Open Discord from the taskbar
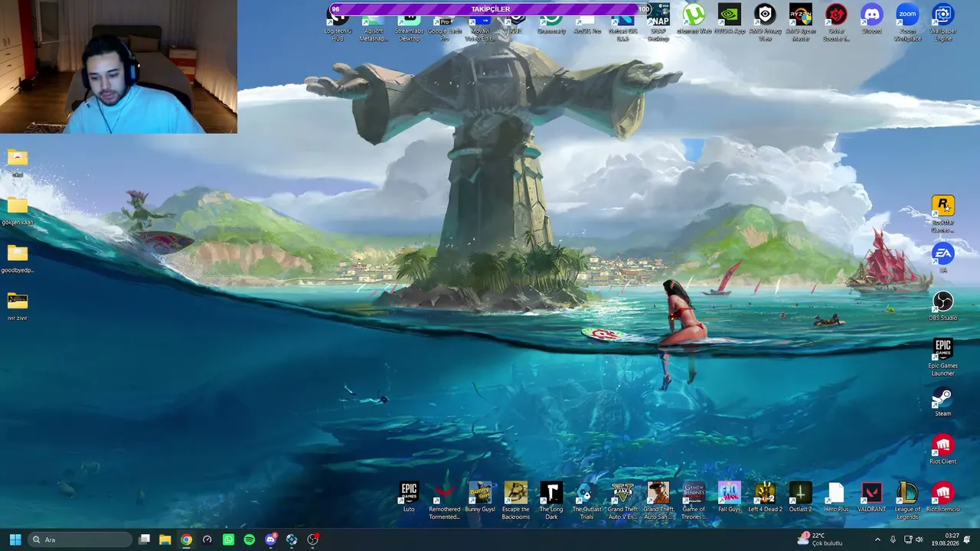980x551 pixels. point(270,540)
